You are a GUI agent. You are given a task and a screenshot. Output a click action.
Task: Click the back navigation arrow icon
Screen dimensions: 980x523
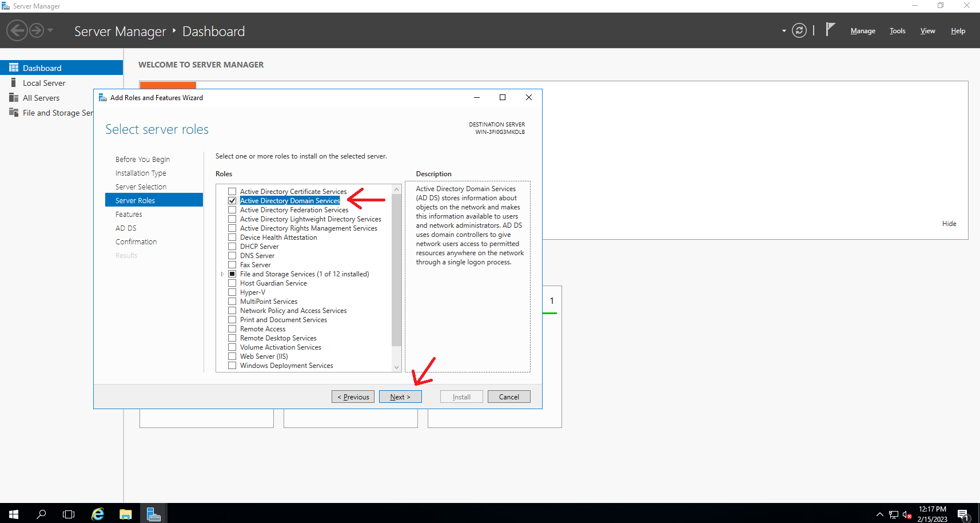(x=17, y=30)
